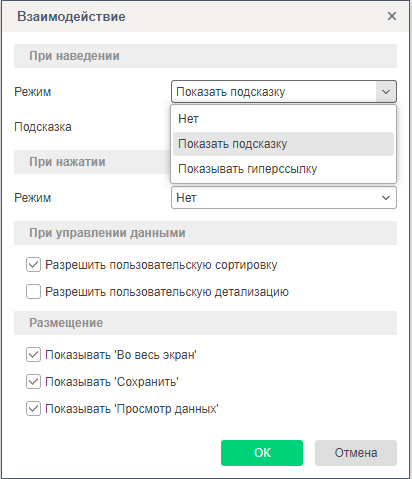
Task: Open the При нажатии mode dropdown
Action: 284,198
